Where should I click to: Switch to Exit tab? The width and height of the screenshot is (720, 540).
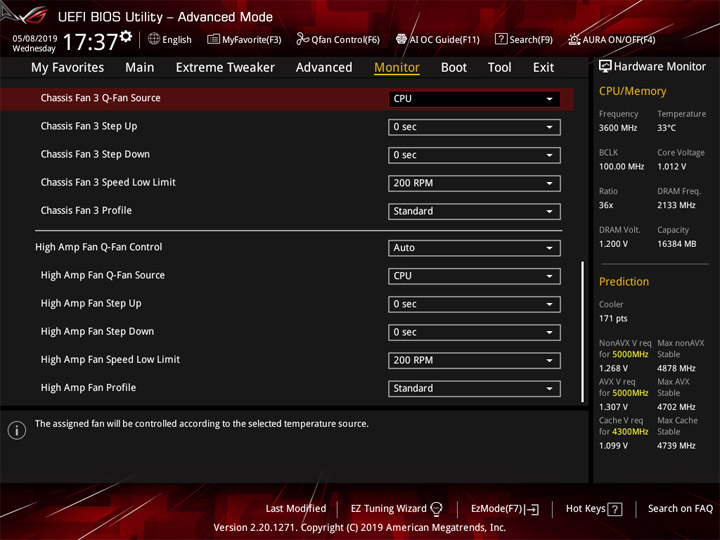click(543, 68)
